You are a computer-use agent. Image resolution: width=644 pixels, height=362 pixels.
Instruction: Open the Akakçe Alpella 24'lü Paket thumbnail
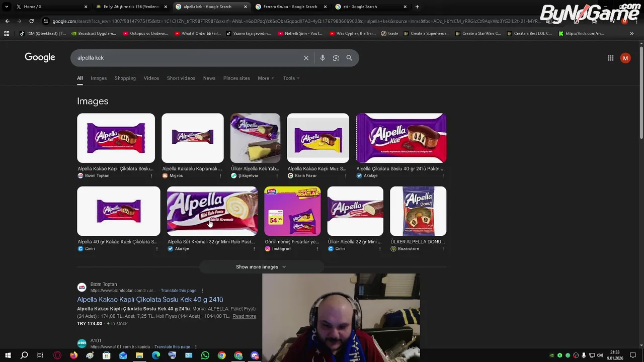401,138
